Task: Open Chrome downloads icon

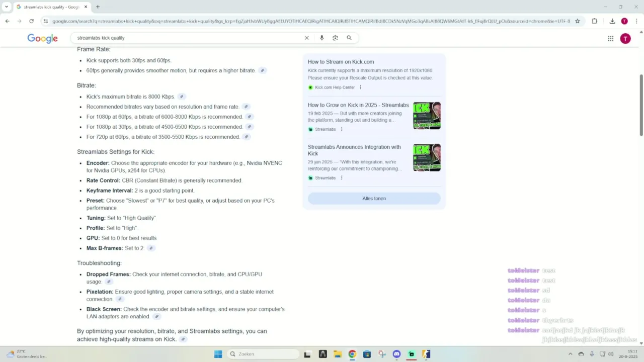Action: tap(612, 21)
